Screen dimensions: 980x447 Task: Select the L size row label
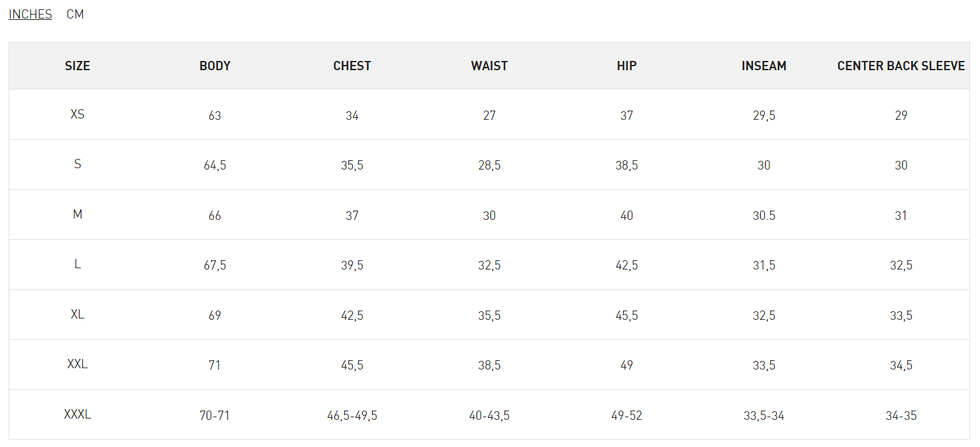(77, 264)
